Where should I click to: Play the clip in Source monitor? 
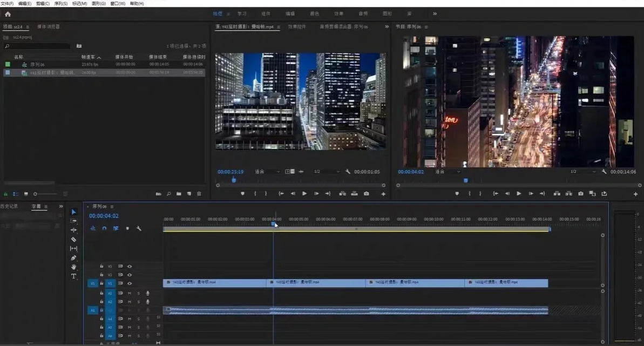click(304, 194)
